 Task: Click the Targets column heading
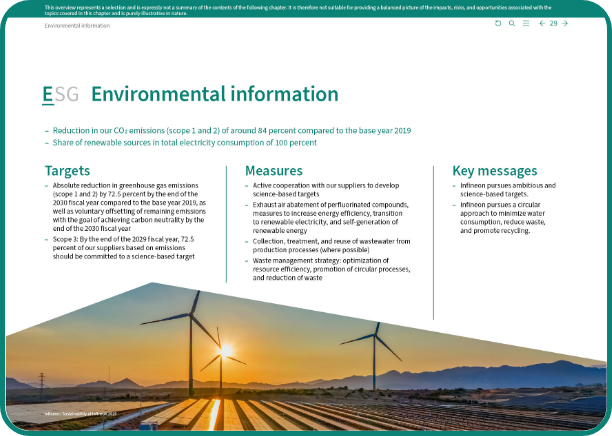[x=68, y=171]
